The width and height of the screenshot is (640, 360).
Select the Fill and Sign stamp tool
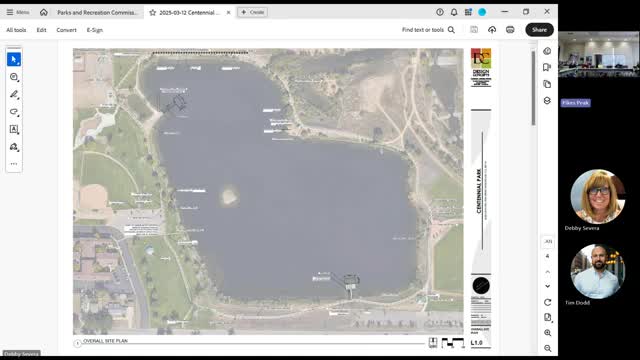tap(14, 147)
